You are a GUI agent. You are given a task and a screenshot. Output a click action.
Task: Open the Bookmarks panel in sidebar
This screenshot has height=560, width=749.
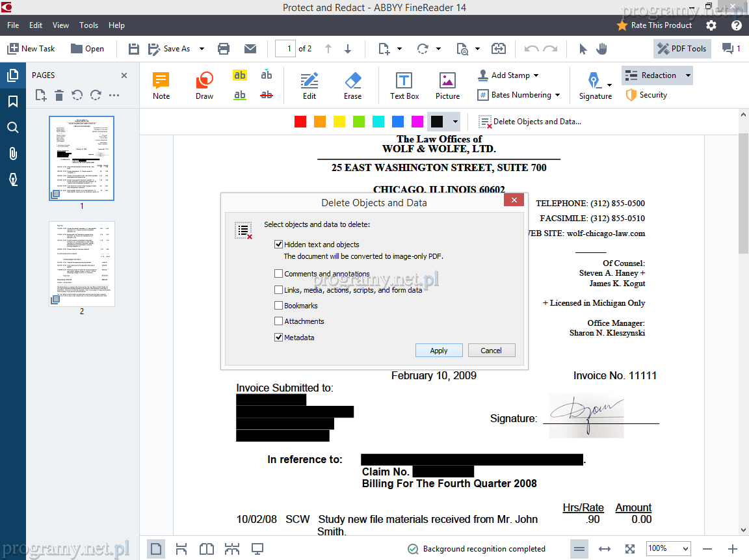coord(12,101)
